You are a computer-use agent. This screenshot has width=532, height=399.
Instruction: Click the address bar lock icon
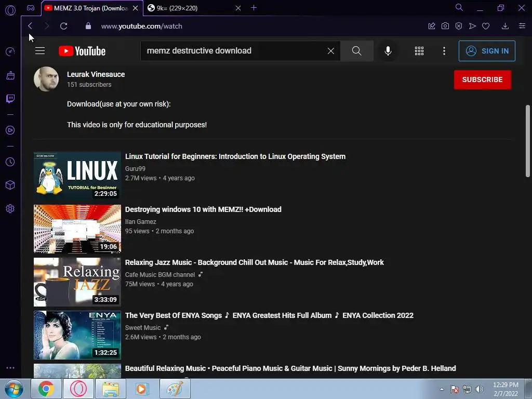point(88,26)
